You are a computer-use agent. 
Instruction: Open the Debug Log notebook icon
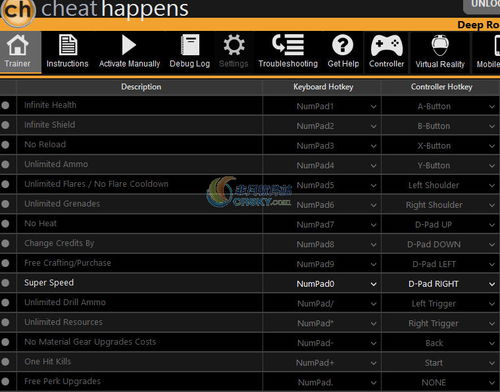tap(190, 45)
